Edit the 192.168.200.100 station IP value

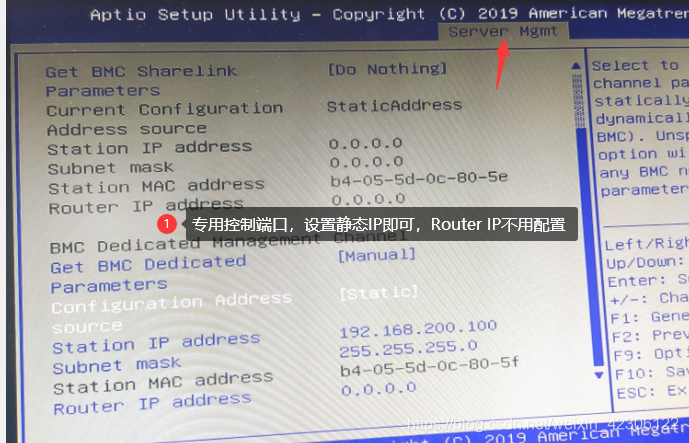click(418, 328)
